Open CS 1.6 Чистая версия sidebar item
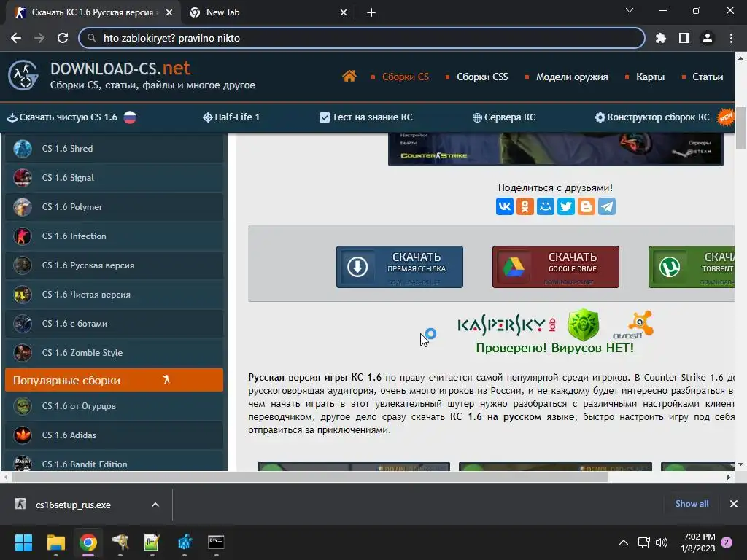Image resolution: width=747 pixels, height=560 pixels. pos(114,295)
